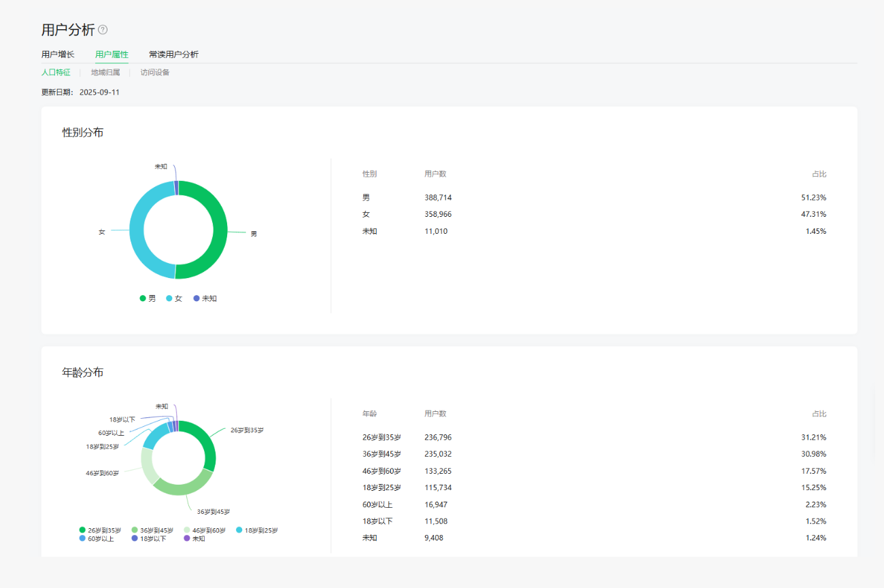Open the 地域归属 sub-tab

pyautogui.click(x=105, y=72)
